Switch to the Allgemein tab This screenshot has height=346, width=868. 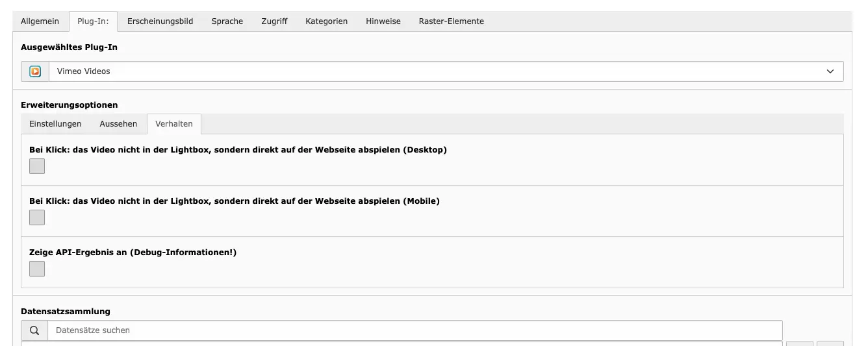pyautogui.click(x=40, y=21)
